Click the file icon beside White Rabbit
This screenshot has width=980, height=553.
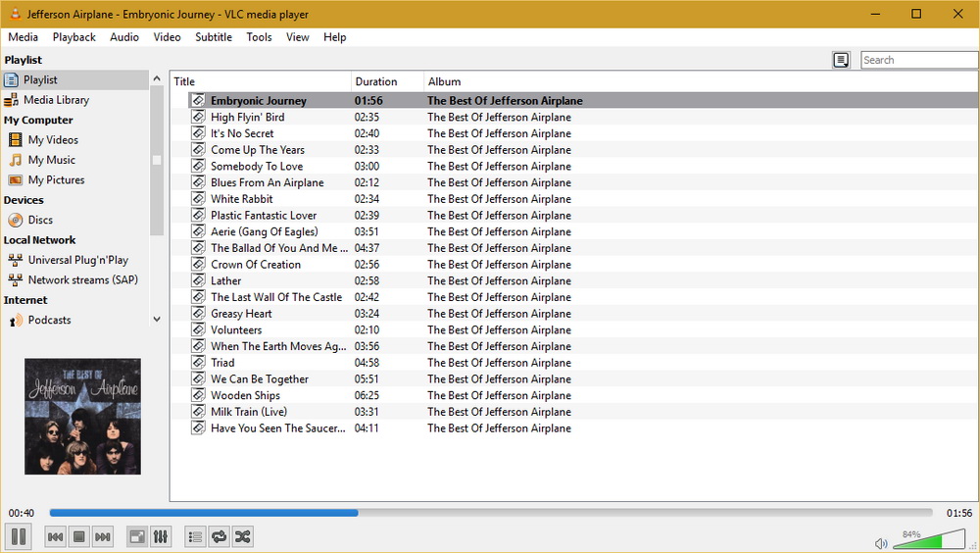198,198
